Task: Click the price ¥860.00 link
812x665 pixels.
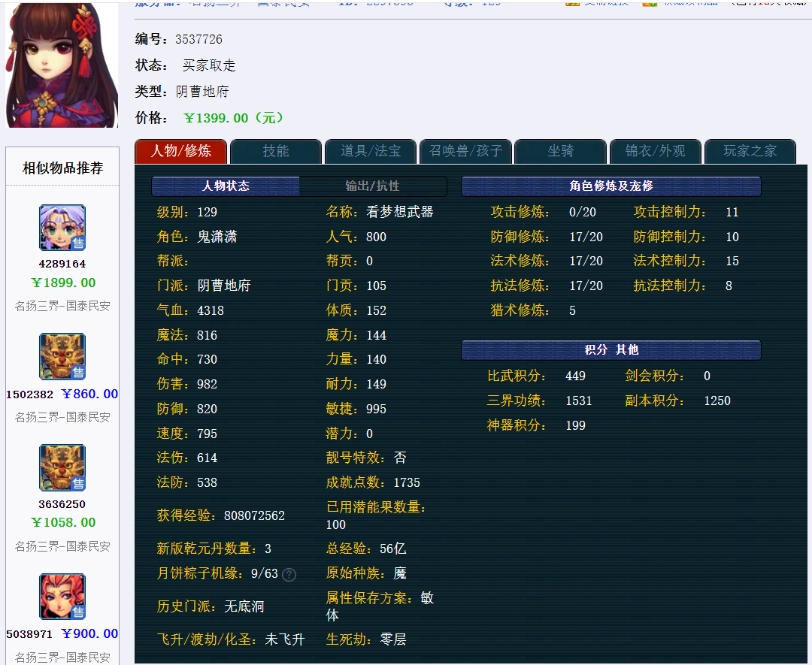Action: (x=89, y=394)
